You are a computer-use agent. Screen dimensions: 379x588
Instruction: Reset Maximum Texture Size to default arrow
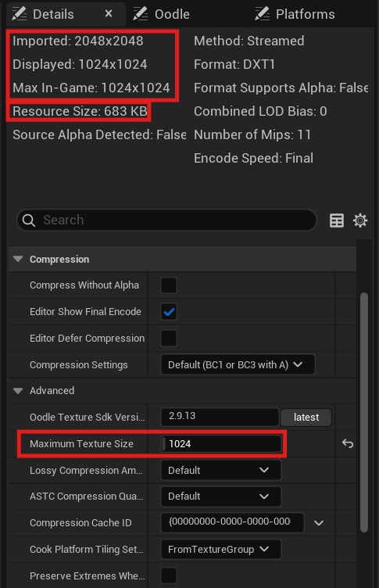click(348, 443)
